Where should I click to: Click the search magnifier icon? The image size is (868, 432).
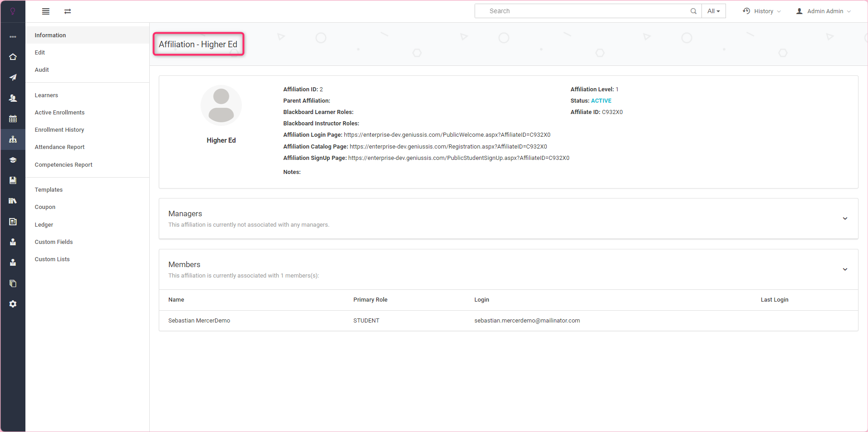click(693, 11)
